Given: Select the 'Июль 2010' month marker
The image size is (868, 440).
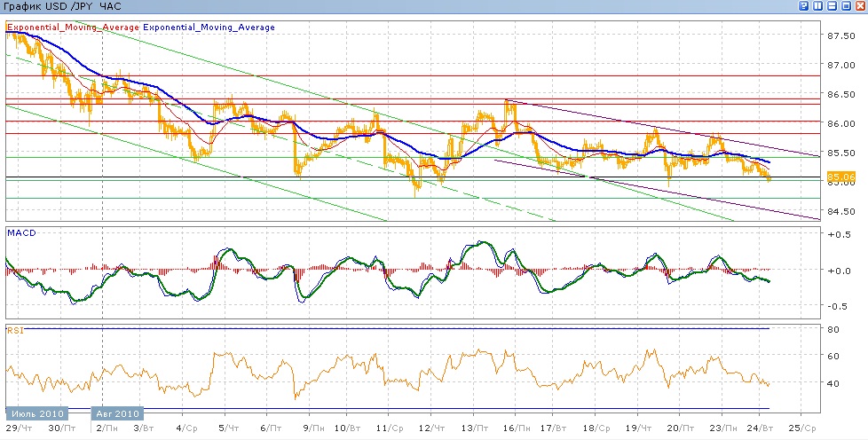Looking at the screenshot, I should pos(37,414).
